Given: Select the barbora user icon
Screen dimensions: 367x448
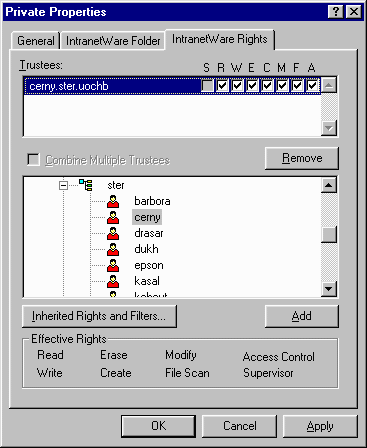Looking at the screenshot, I should pyautogui.click(x=113, y=201).
